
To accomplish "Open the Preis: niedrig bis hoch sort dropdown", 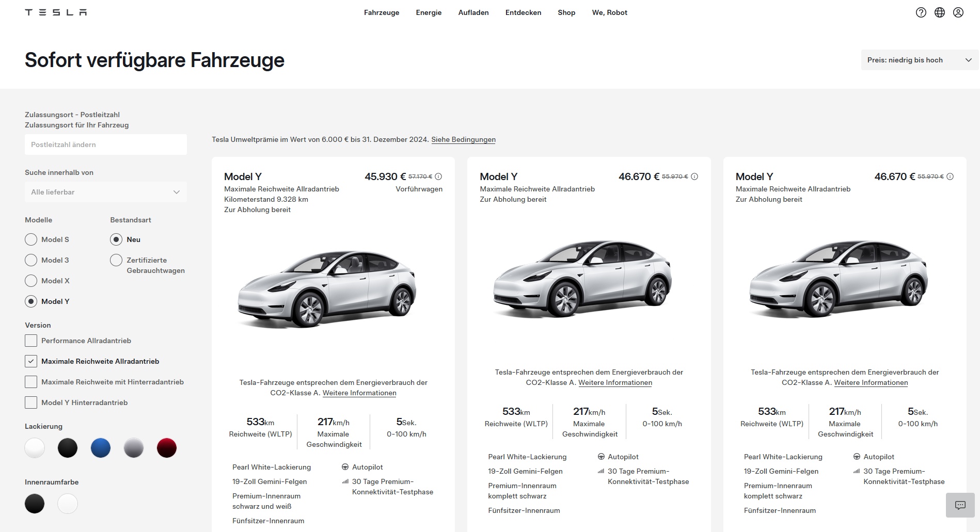I will click(x=920, y=60).
